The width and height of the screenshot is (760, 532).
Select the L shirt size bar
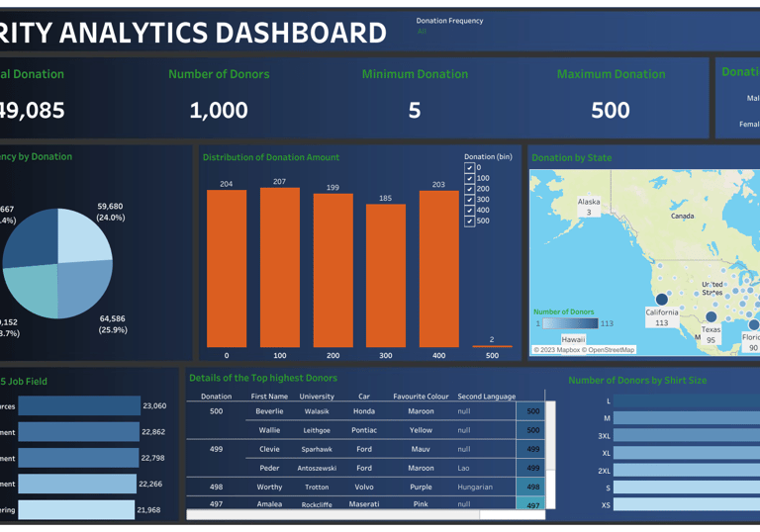point(687,400)
